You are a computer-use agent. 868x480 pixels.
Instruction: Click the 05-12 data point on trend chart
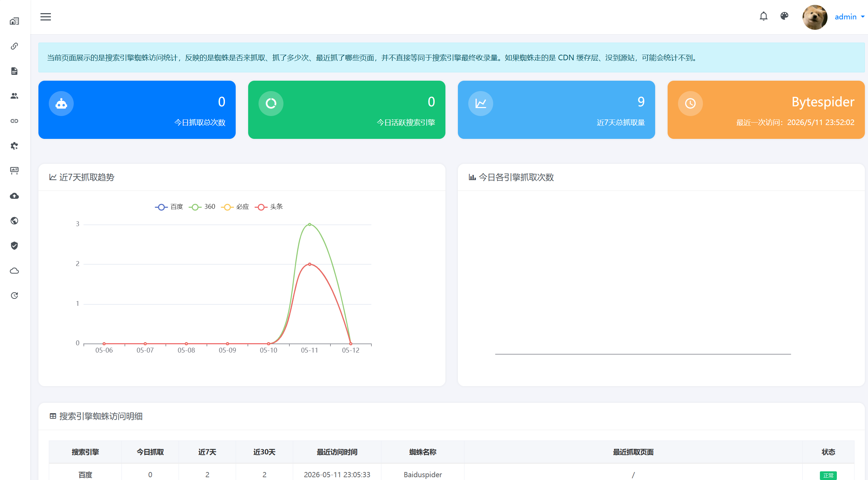pyautogui.click(x=351, y=344)
